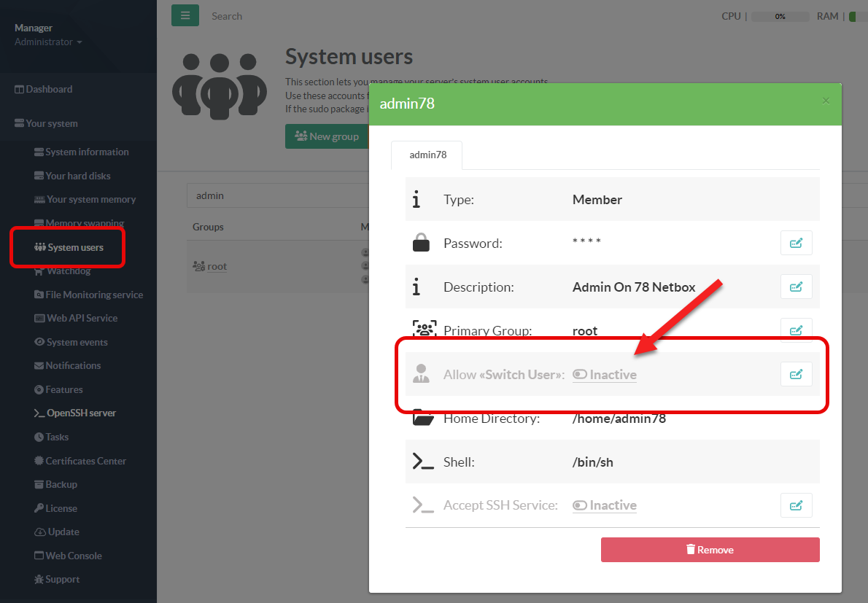This screenshot has width=868, height=603.
Task: Open the Dashboard menu item
Action: coord(49,89)
